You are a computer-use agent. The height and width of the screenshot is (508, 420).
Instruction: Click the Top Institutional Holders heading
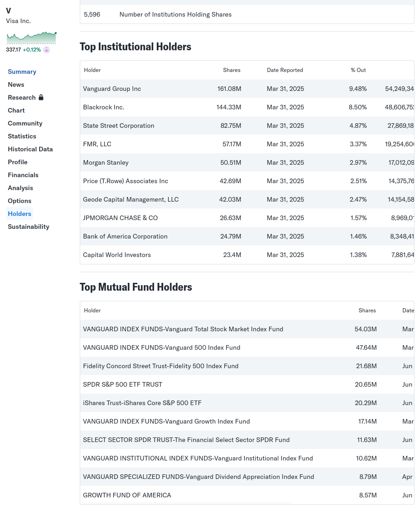136,47
